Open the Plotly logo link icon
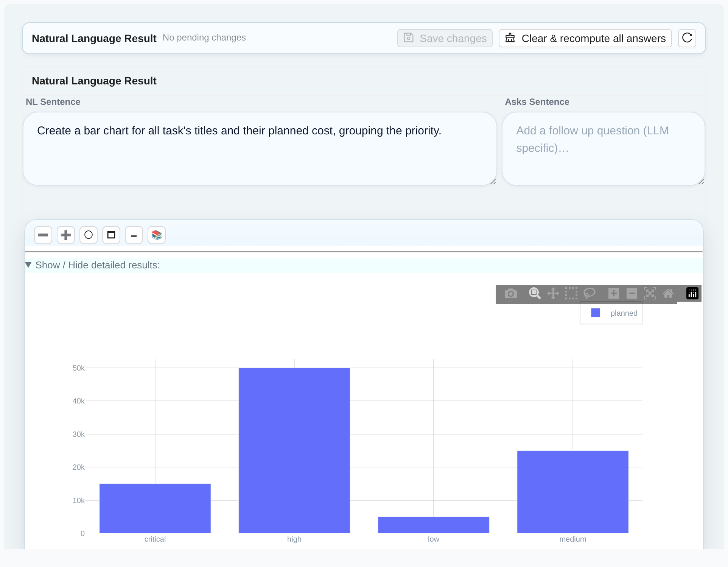 point(692,294)
